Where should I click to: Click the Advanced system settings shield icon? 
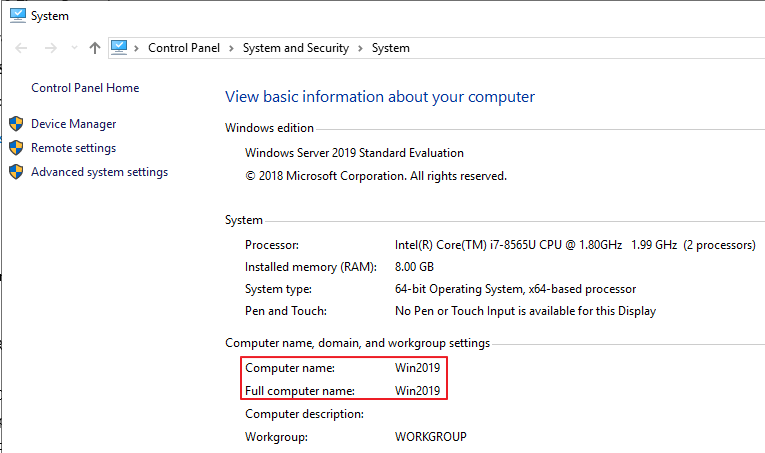16,172
